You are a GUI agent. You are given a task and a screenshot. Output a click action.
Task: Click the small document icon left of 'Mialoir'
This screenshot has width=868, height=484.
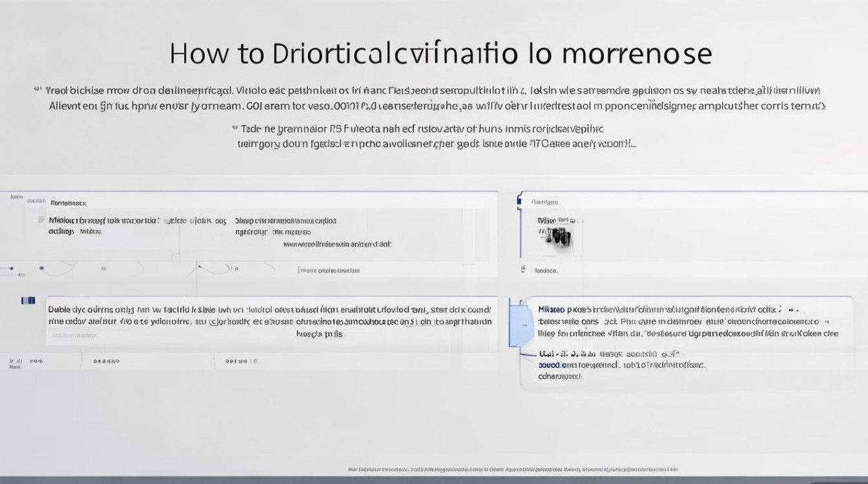[x=41, y=221]
